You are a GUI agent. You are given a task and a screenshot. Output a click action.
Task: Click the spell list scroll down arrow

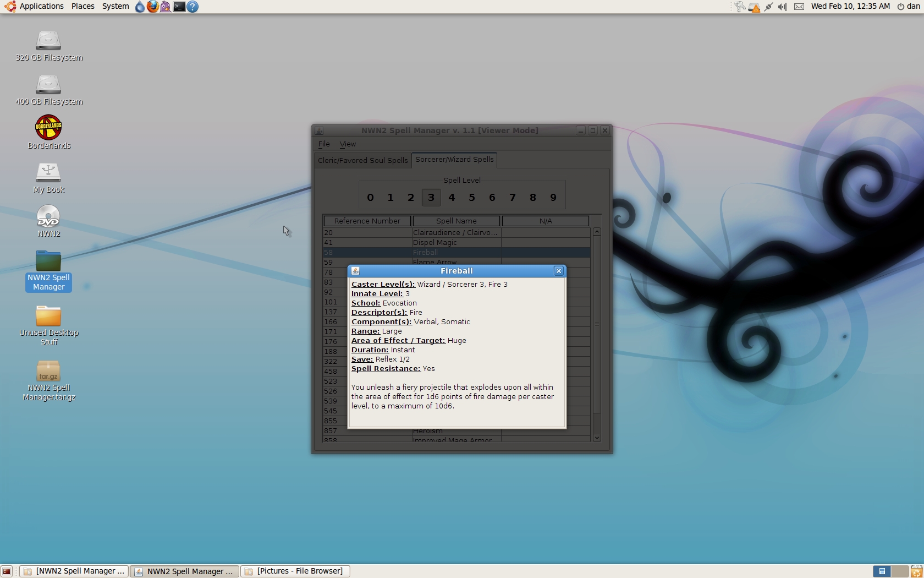pyautogui.click(x=597, y=438)
